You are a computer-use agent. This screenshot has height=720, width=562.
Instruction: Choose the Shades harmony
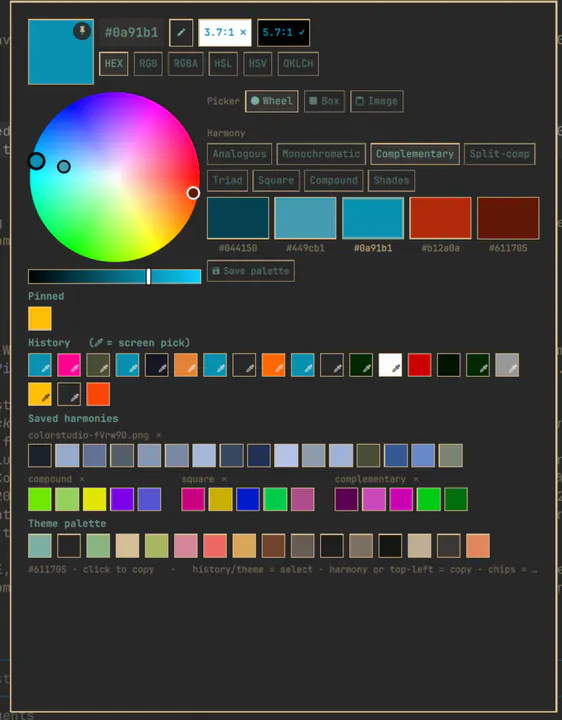click(x=391, y=180)
